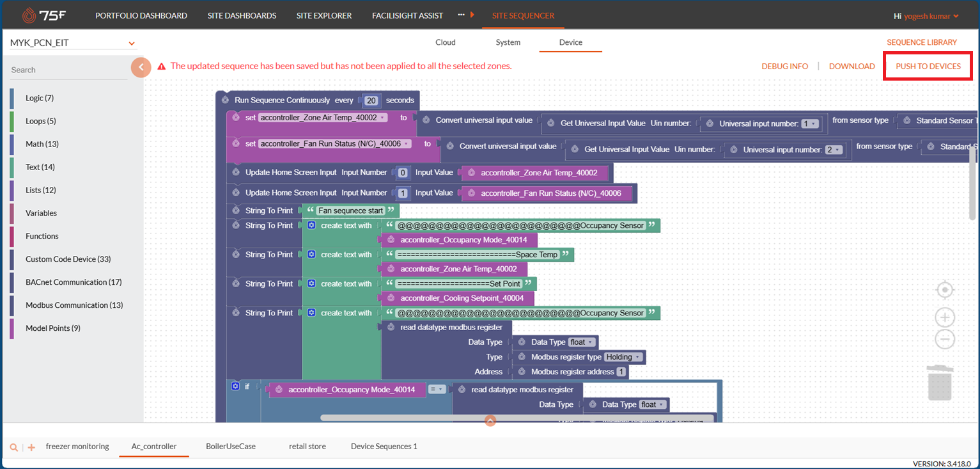Click icon on Update Home Screen Input 0 block
Screen dimensions: 980x469
click(x=235, y=172)
